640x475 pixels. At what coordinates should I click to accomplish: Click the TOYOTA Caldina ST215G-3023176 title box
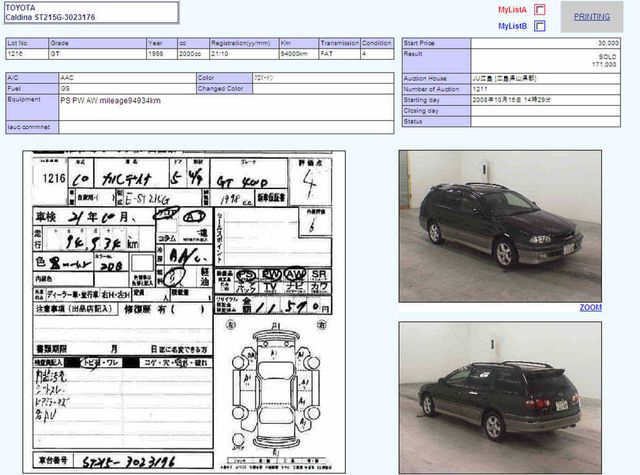tap(91, 12)
